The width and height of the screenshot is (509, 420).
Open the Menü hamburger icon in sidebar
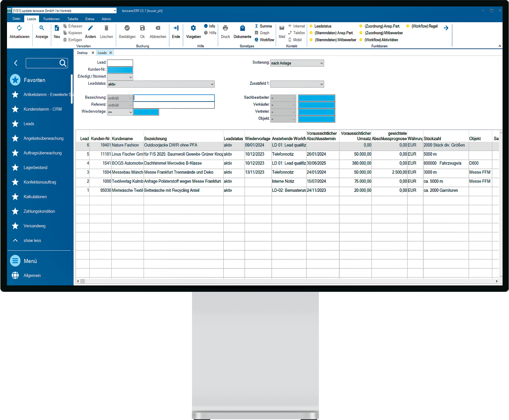[15, 261]
